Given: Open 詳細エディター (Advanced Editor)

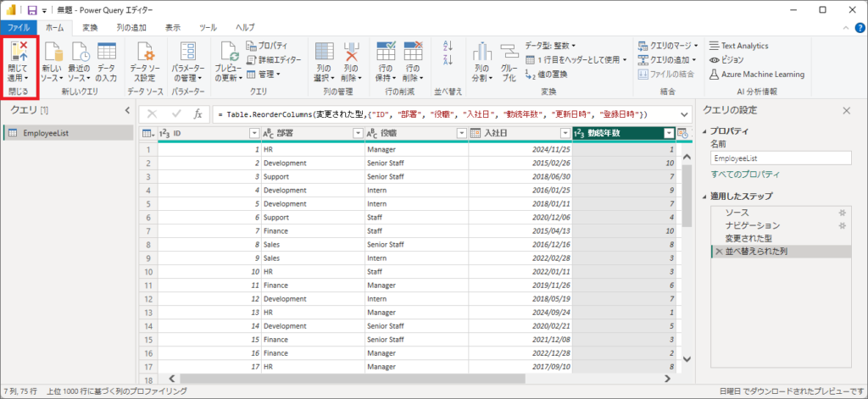Looking at the screenshot, I should [x=274, y=59].
